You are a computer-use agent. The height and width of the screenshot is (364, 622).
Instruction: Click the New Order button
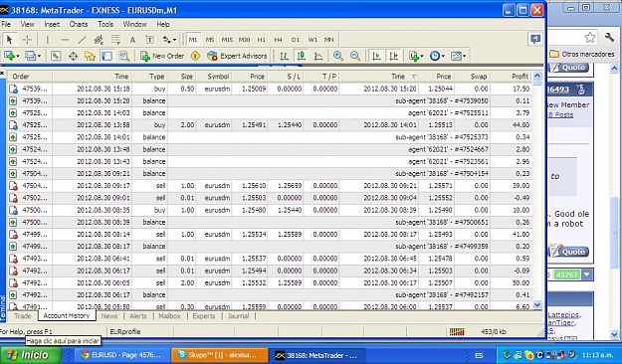tap(162, 56)
